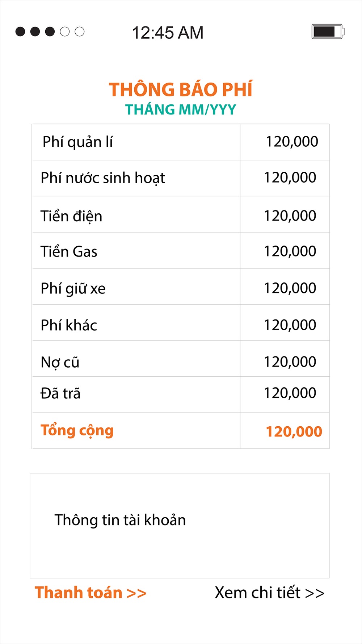Click the 12:45 AM clock
The width and height of the screenshot is (362, 644).
[168, 33]
